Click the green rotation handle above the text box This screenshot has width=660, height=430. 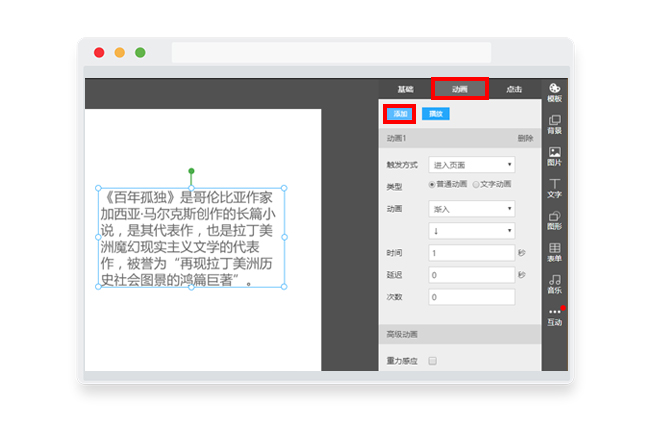(x=191, y=171)
